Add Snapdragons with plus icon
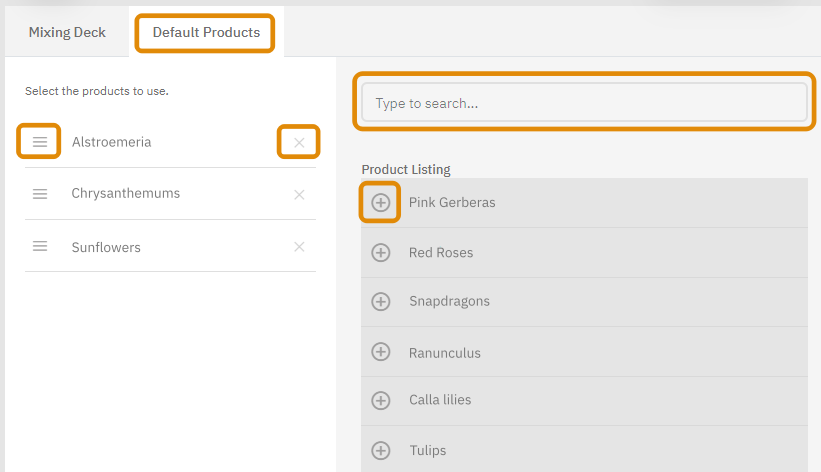 click(x=381, y=301)
